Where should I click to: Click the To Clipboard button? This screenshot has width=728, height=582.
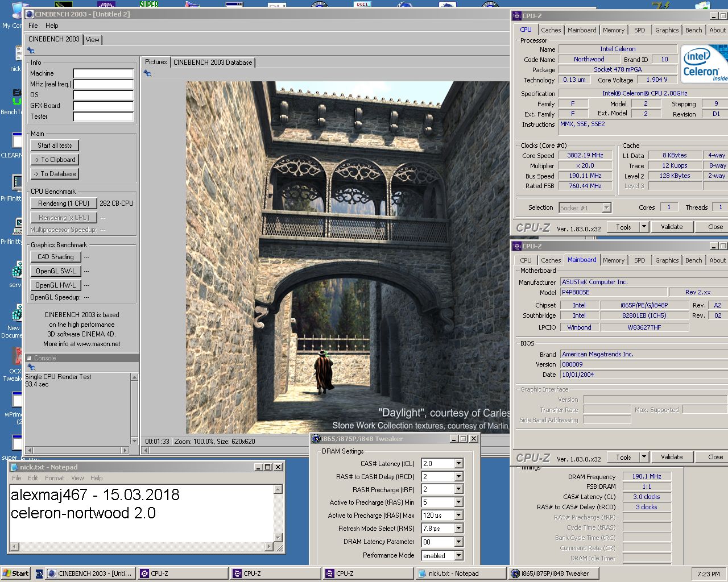[x=55, y=160]
